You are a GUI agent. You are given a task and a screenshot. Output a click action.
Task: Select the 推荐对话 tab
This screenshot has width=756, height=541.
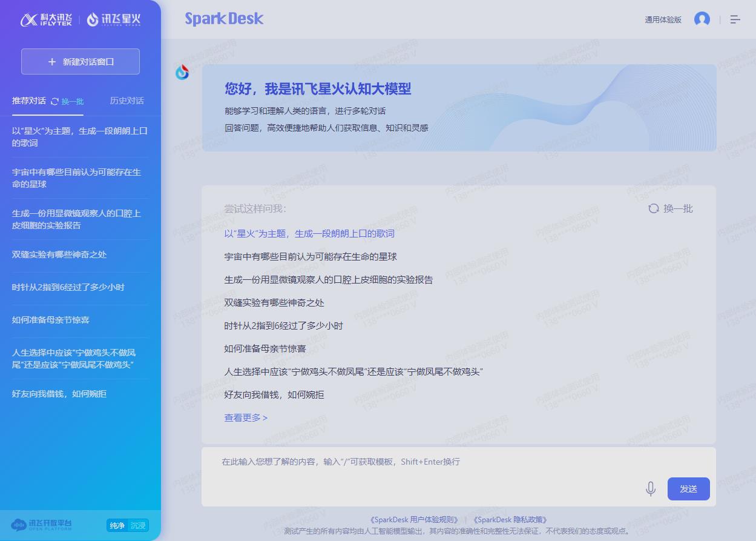click(x=29, y=101)
